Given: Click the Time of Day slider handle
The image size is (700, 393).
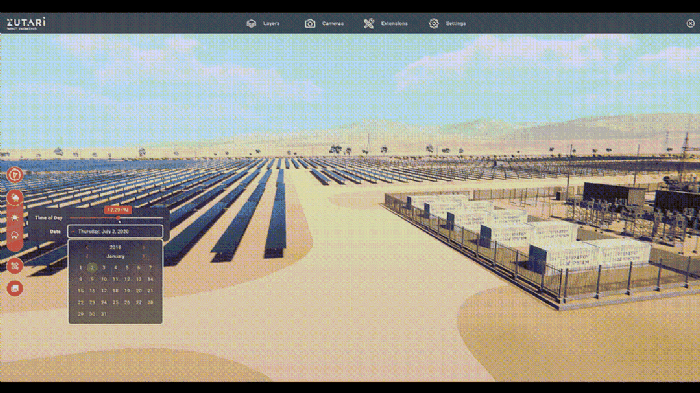Looking at the screenshot, I should point(118,218).
